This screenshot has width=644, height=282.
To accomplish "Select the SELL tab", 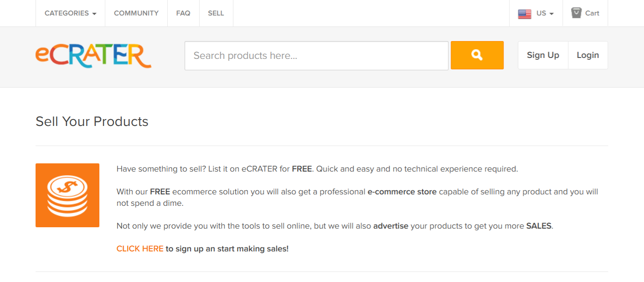I will (216, 13).
